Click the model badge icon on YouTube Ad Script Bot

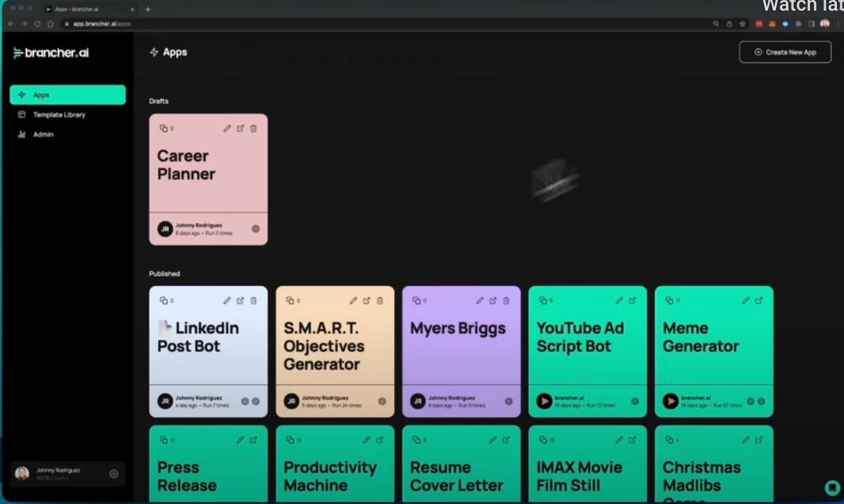tap(635, 401)
